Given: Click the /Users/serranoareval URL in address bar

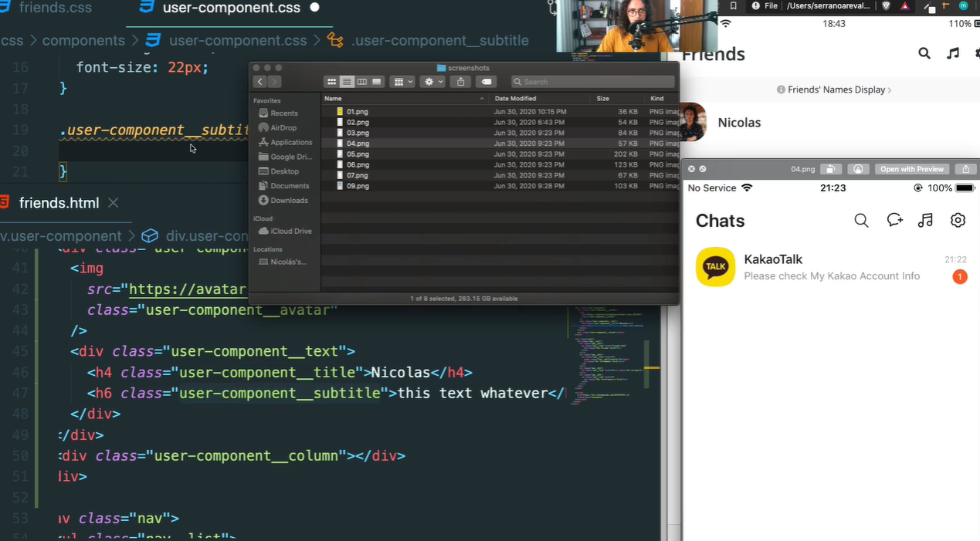Looking at the screenshot, I should tap(829, 6).
